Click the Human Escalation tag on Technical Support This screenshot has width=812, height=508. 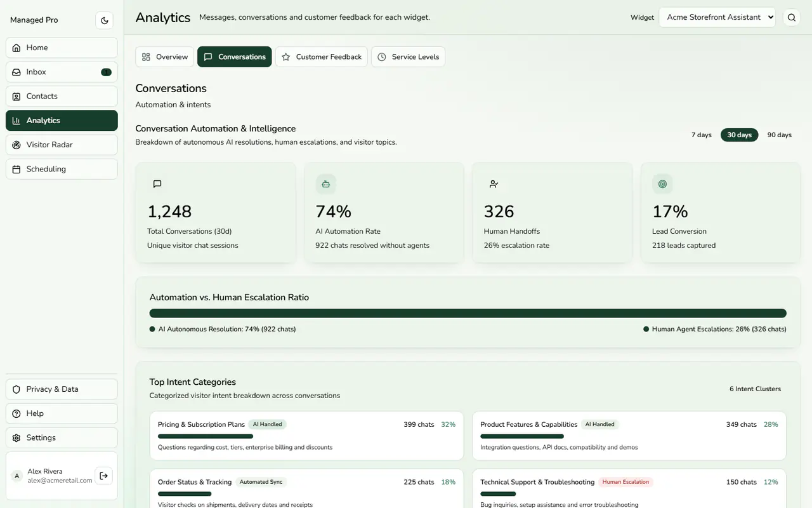(x=625, y=482)
